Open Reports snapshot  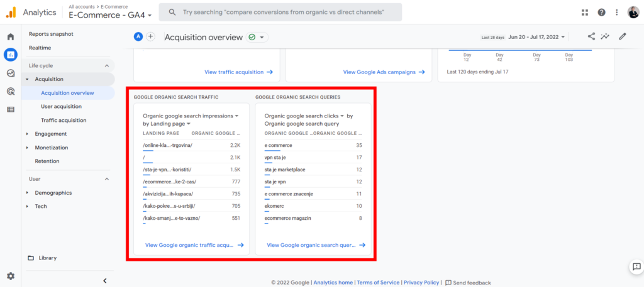point(51,34)
